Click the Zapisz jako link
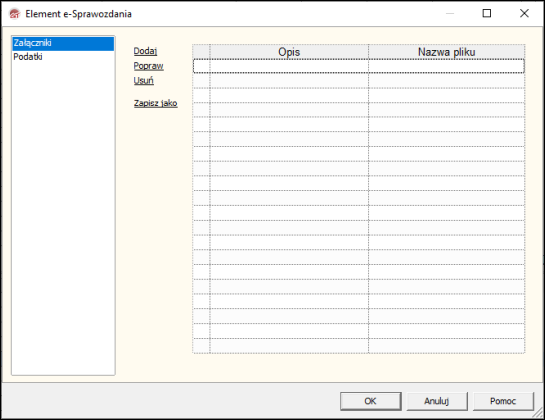Screen dimensions: 545x420 pos(156,103)
